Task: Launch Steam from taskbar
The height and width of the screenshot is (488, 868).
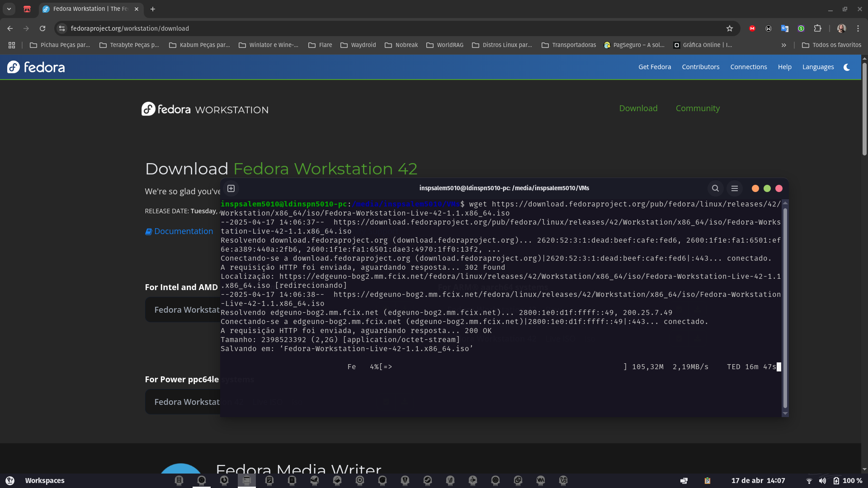Action: click(x=428, y=480)
